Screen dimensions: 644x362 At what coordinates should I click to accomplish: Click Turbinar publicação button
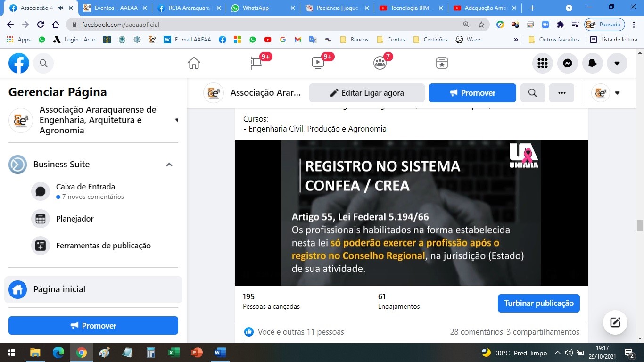[539, 303]
